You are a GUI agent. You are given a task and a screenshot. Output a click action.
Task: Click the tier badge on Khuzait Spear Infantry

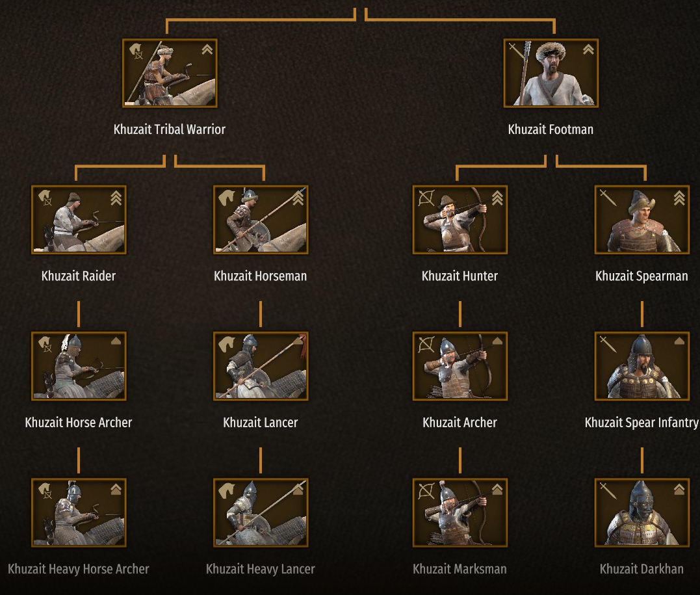[x=679, y=341]
